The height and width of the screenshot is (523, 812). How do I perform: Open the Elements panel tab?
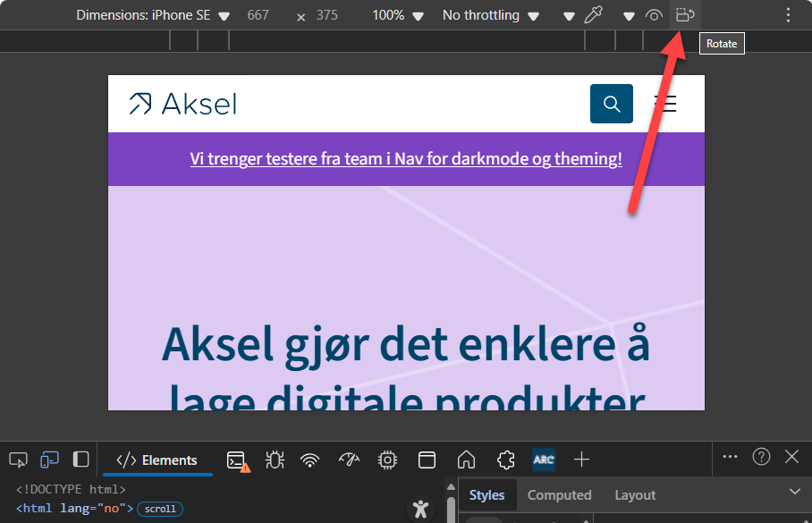coord(157,460)
